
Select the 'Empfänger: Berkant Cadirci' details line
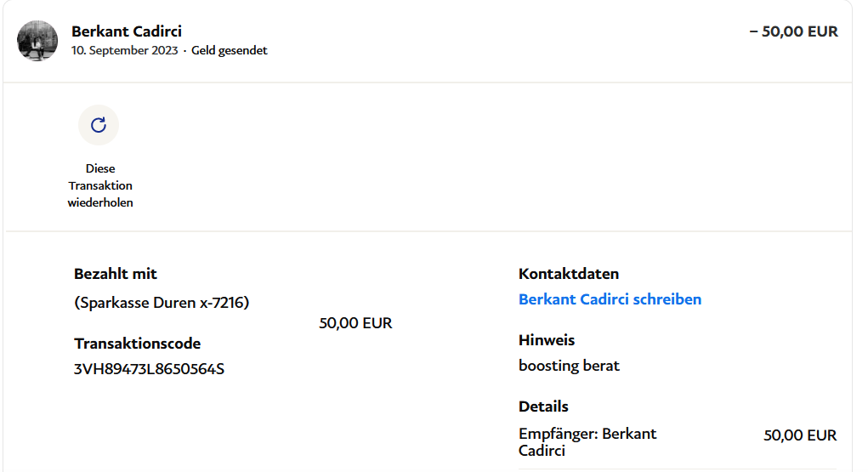(x=587, y=441)
